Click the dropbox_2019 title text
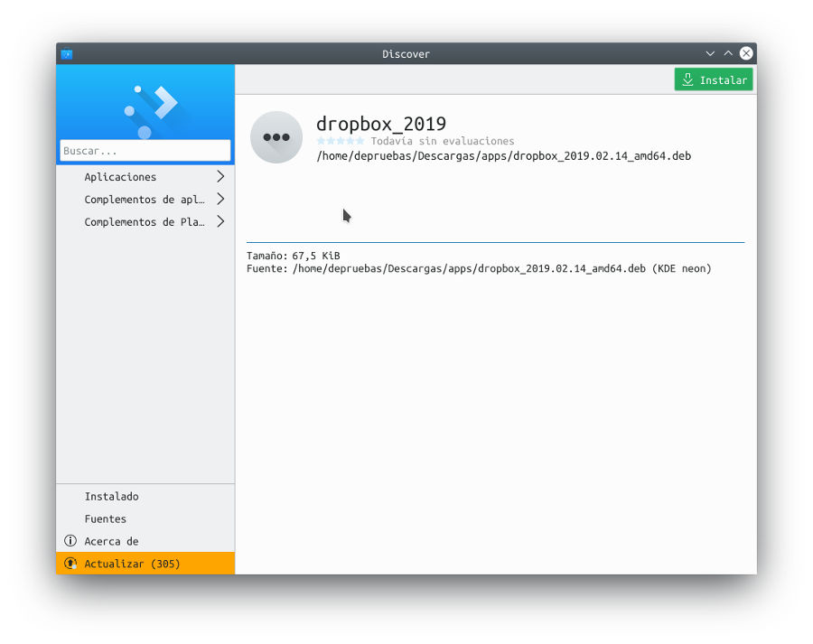This screenshot has height=644, width=813. [x=381, y=124]
